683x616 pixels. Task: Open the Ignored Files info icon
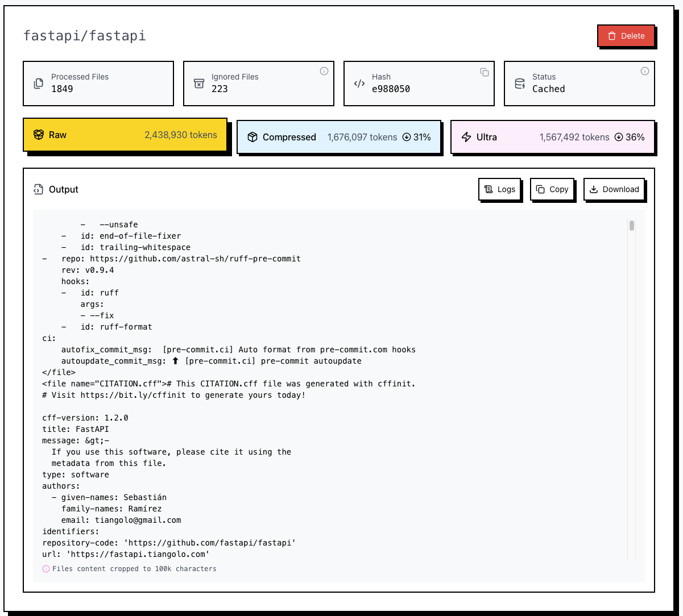pyautogui.click(x=324, y=71)
